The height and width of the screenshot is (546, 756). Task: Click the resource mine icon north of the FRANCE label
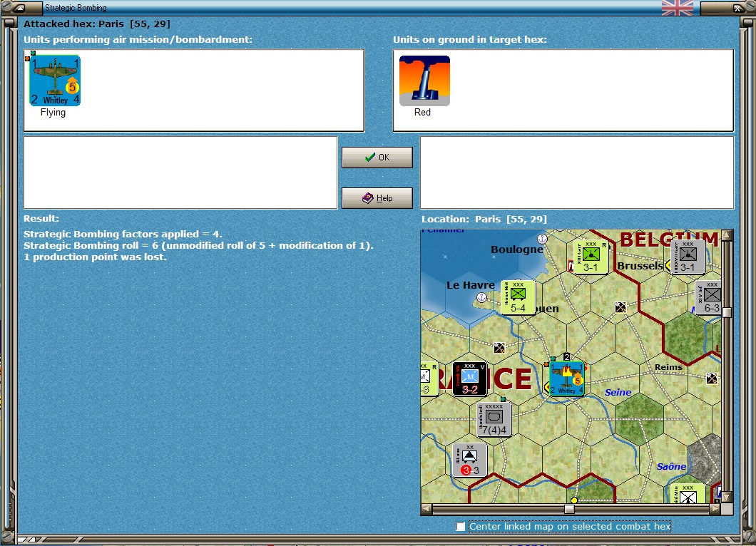pos(499,347)
